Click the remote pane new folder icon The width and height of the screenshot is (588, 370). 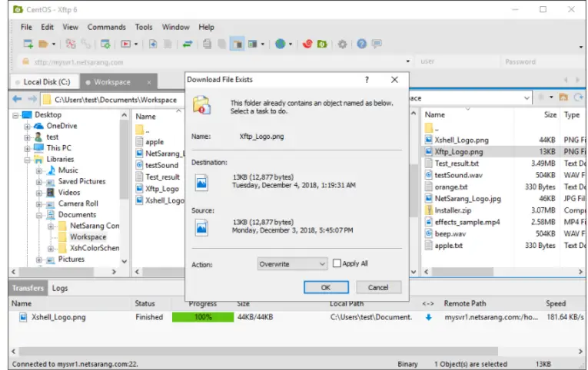pyautogui.click(x=563, y=97)
